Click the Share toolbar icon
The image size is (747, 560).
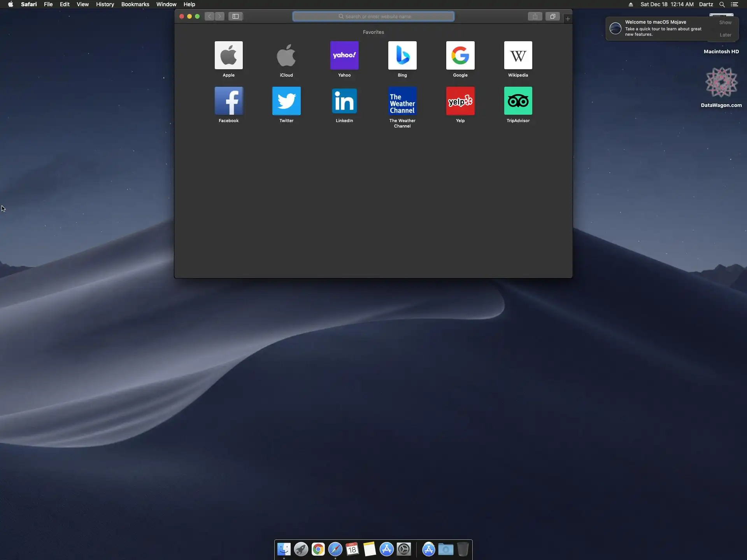[x=535, y=16]
